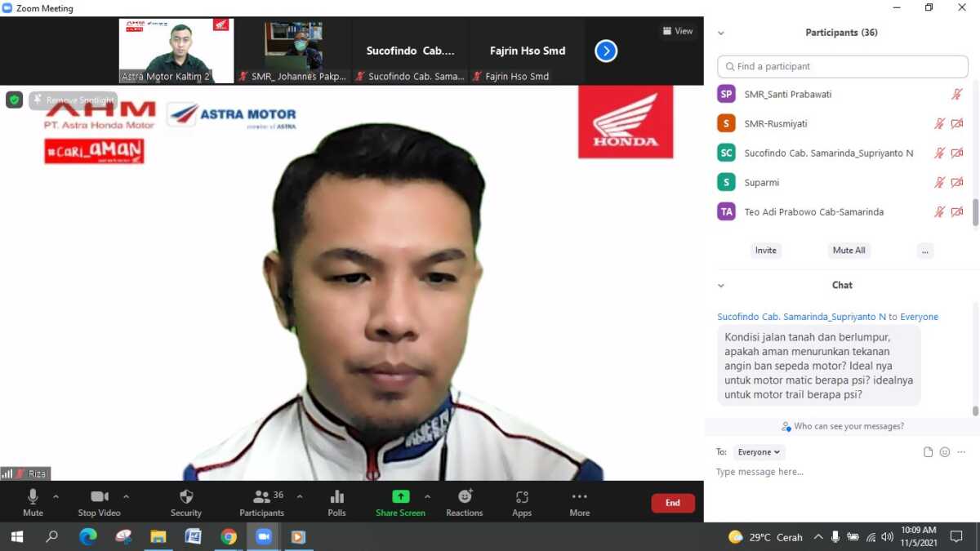Collapse the Participants panel section

click(x=721, y=33)
